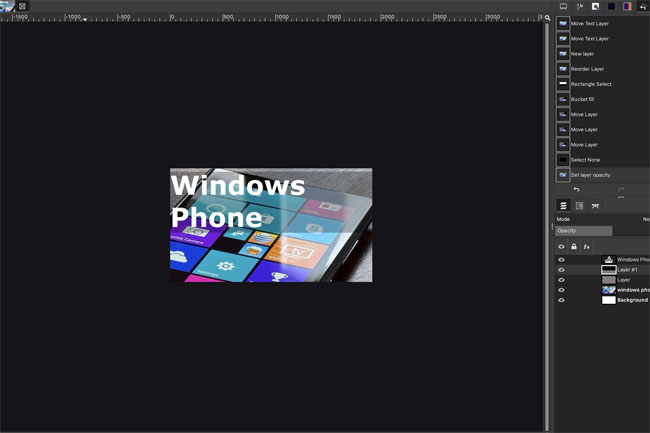Click the undo arrow below history list
Viewport: 650px width, 433px height.
click(576, 189)
